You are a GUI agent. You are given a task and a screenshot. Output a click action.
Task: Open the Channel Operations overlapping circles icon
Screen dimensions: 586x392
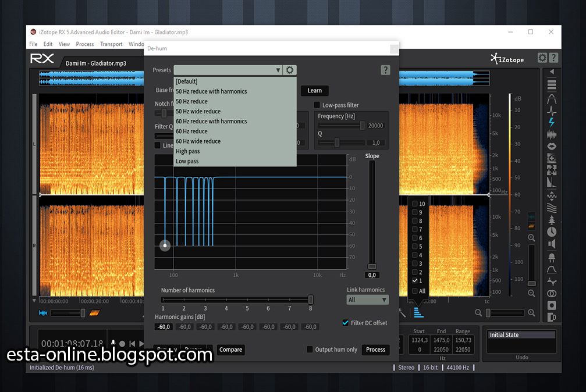[552, 293]
